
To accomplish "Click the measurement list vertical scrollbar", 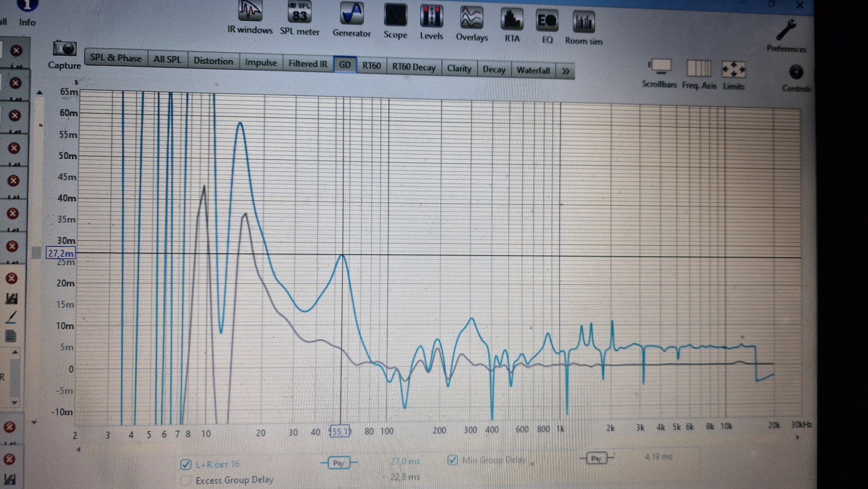I will pyautogui.click(x=14, y=376).
